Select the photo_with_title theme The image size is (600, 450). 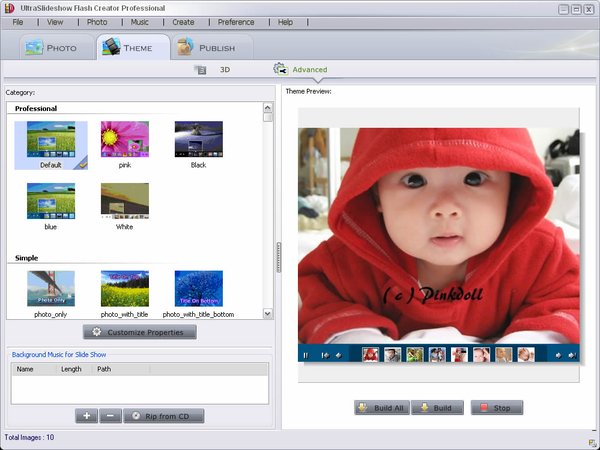pos(125,289)
